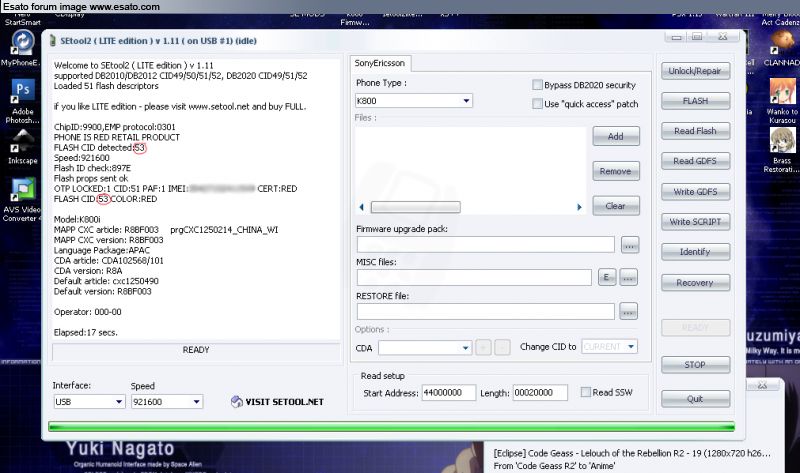Image resolution: width=800 pixels, height=473 pixels.
Task: Click the Identify button
Action: [695, 252]
